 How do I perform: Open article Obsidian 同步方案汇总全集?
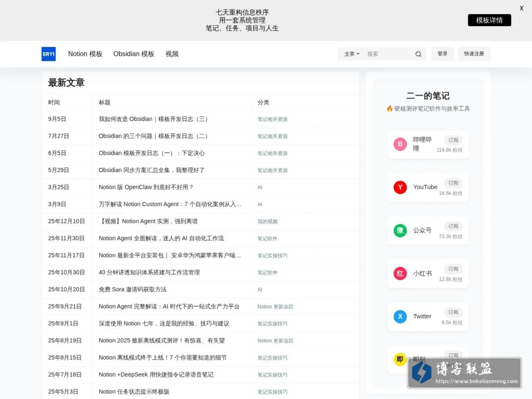[152, 170]
